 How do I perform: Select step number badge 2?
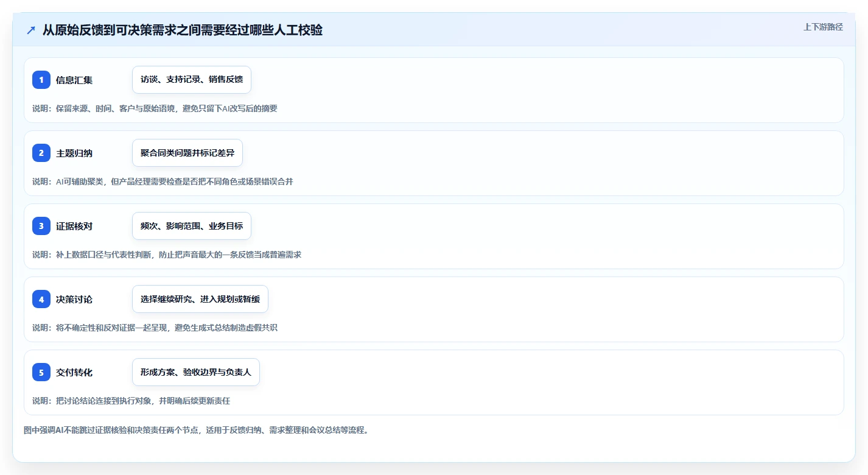pos(41,153)
